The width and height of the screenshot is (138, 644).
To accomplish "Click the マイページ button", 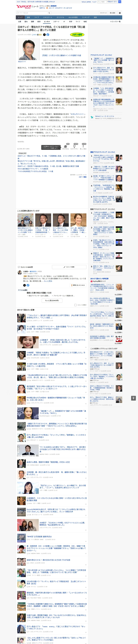I will (x=103, y=13).
